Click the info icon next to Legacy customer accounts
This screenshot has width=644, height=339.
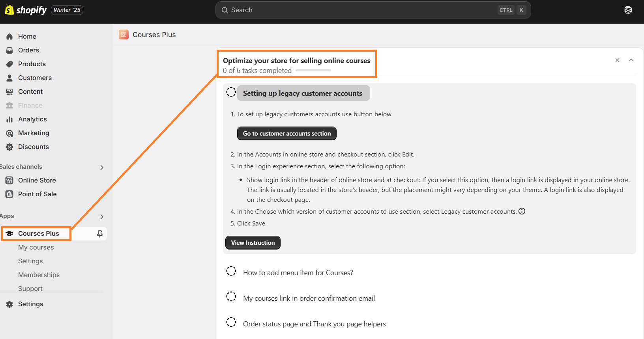tap(522, 211)
